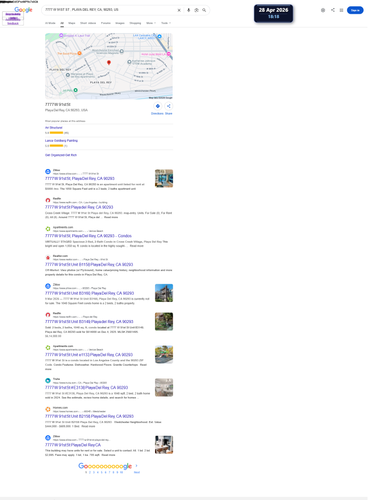
Task: Open Apartments.com Unit e1132 result title
Action: pos(89,355)
